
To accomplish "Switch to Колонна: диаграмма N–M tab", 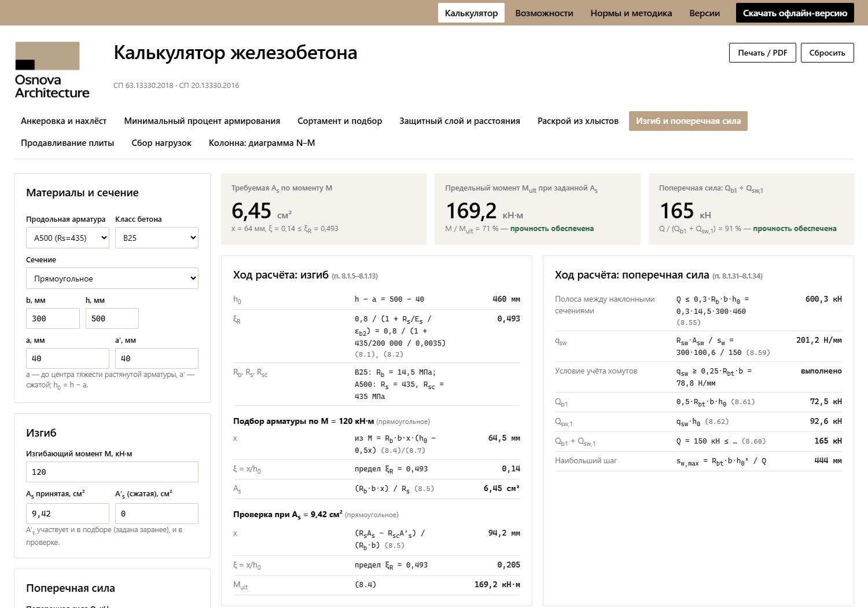I will [262, 143].
